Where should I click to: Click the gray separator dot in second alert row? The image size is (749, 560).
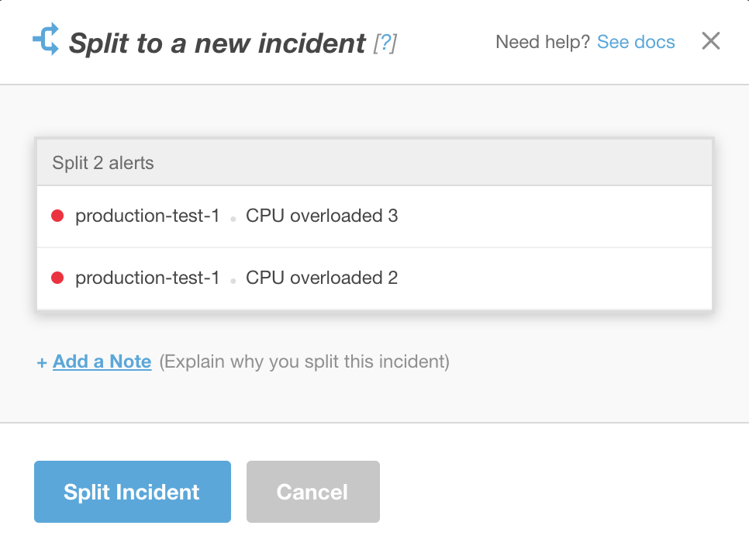(233, 281)
